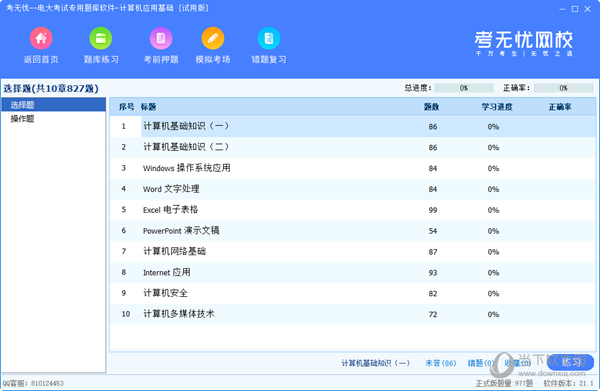Select 选择题 in the left panel
600x391 pixels.
54,104
